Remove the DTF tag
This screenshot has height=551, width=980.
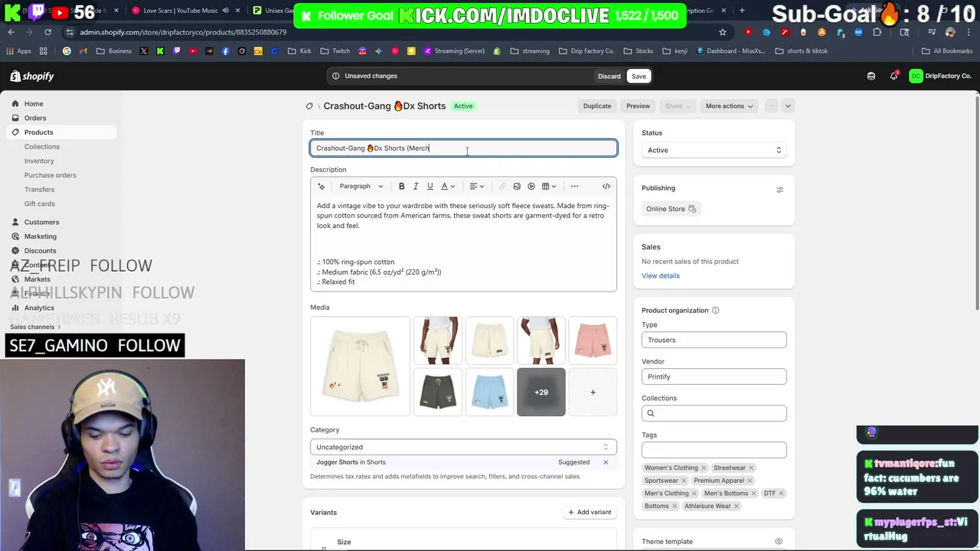click(782, 493)
